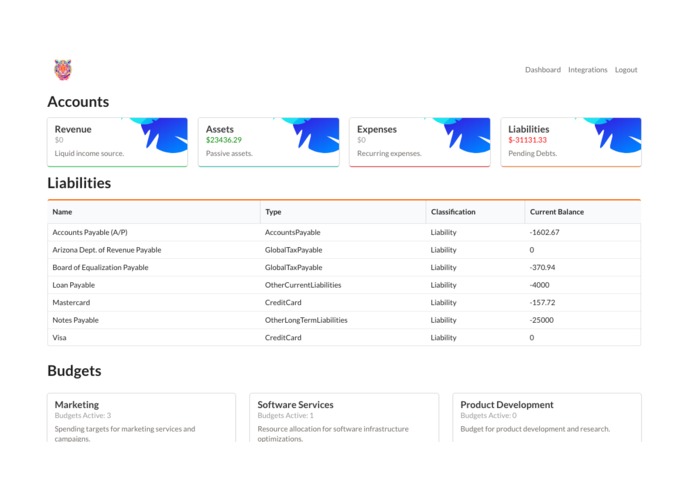Click the OtherLongTermLiabilities type cell
695x494 pixels.
pos(306,320)
